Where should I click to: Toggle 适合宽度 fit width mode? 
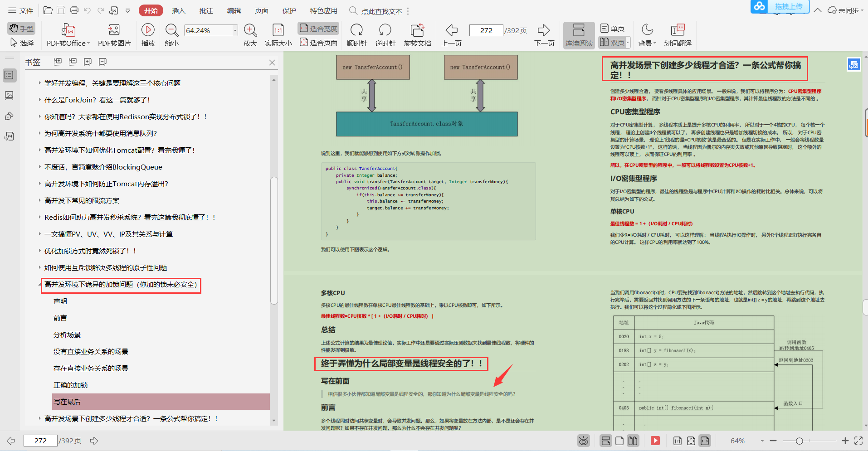coord(318,28)
